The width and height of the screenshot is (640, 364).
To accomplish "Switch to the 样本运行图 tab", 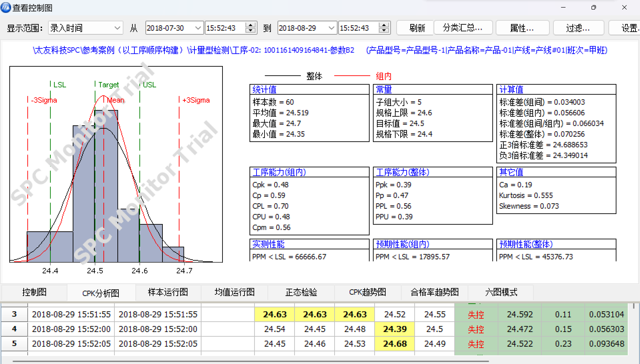I will [168, 292].
